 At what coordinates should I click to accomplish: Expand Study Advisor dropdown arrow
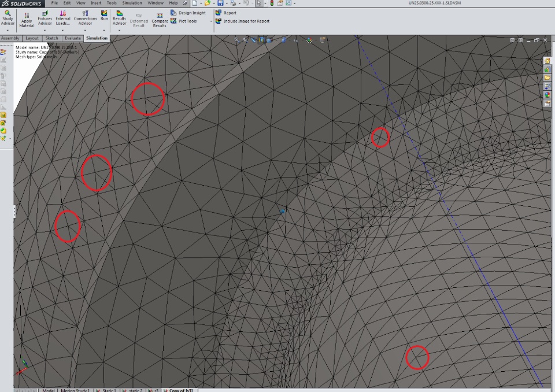pyautogui.click(x=8, y=31)
